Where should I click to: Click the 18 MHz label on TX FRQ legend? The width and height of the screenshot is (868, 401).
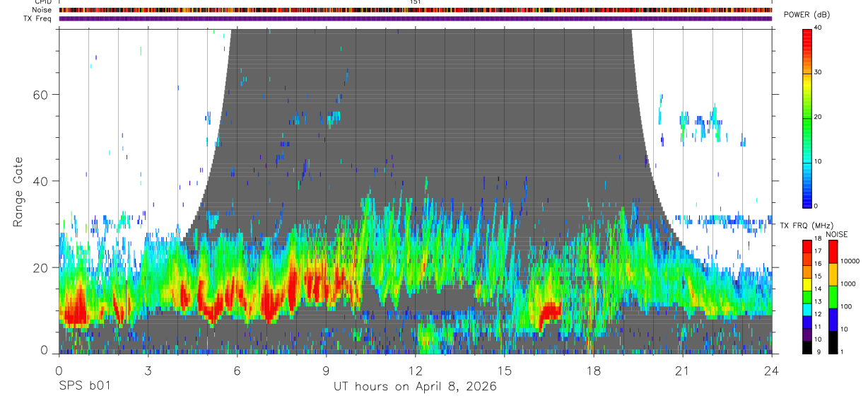click(x=819, y=239)
